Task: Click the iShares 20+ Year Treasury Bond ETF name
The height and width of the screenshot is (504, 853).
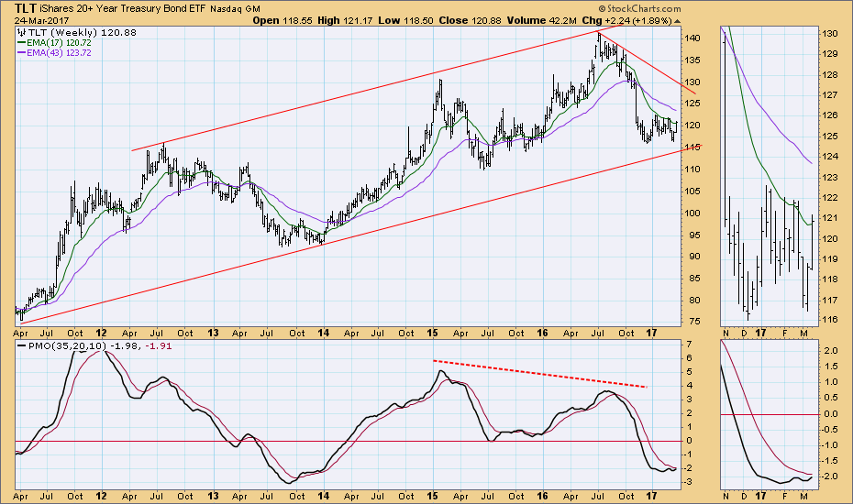Action: tap(122, 8)
